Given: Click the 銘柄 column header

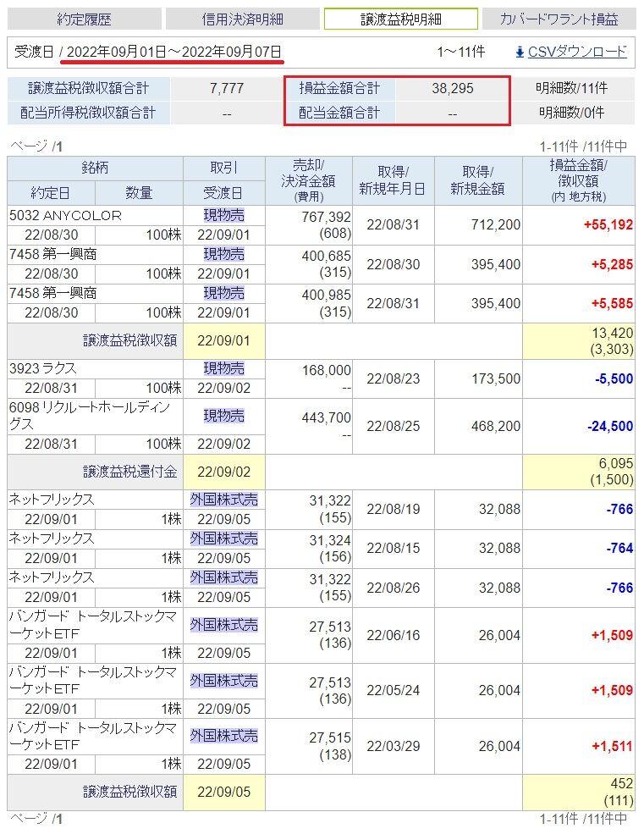Looking at the screenshot, I should click(x=95, y=168).
